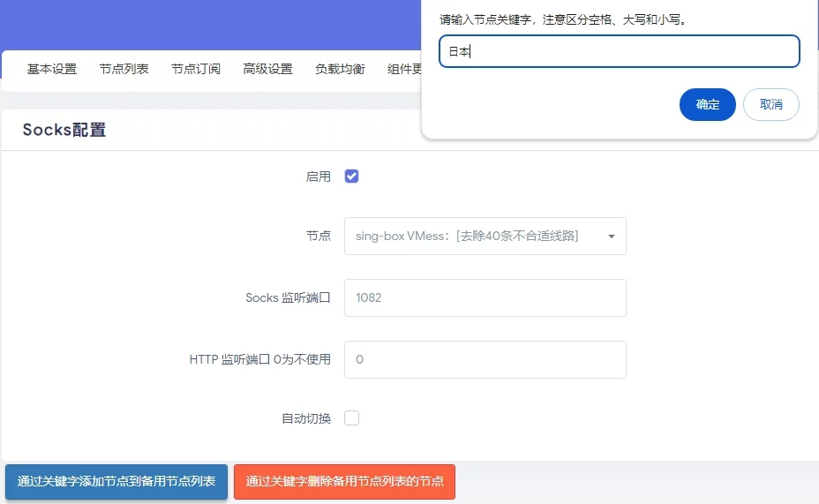819x504 pixels.
Task: Enable the 自动切换 checkbox
Action: [x=351, y=418]
